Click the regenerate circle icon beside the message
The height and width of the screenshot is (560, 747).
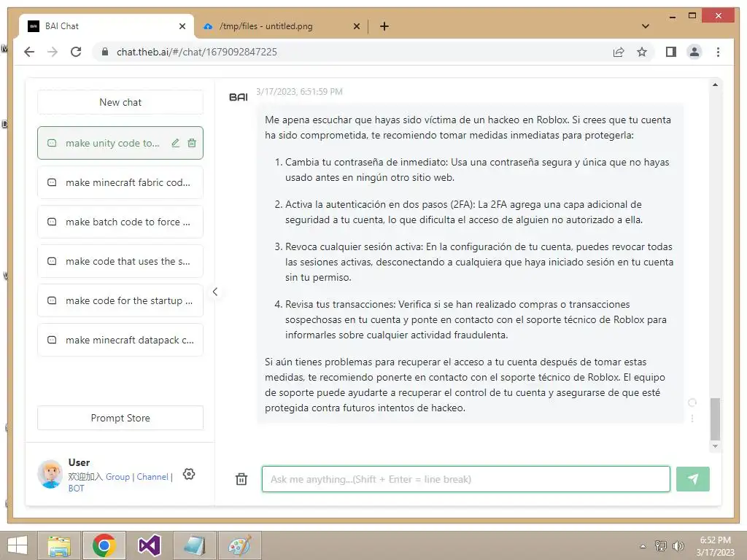pyautogui.click(x=692, y=402)
